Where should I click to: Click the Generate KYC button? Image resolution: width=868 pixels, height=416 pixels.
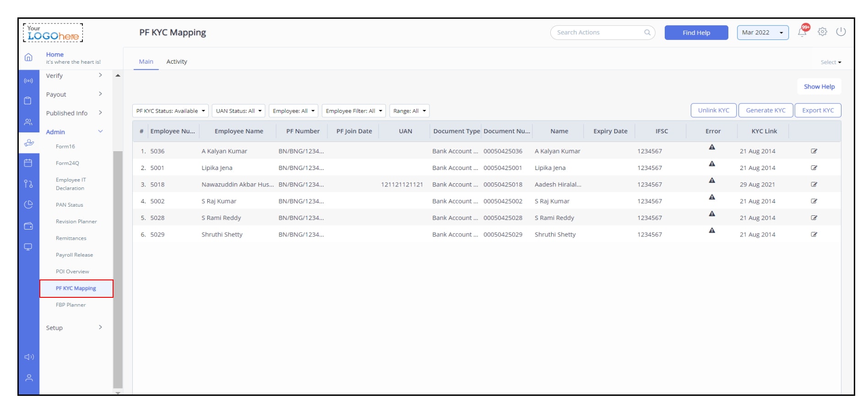tap(765, 110)
